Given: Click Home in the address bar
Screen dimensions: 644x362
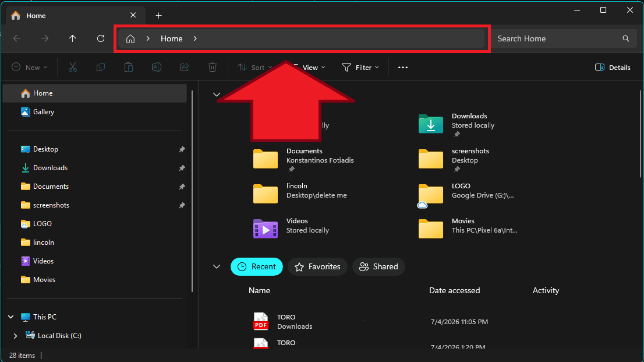Looking at the screenshot, I should point(171,38).
